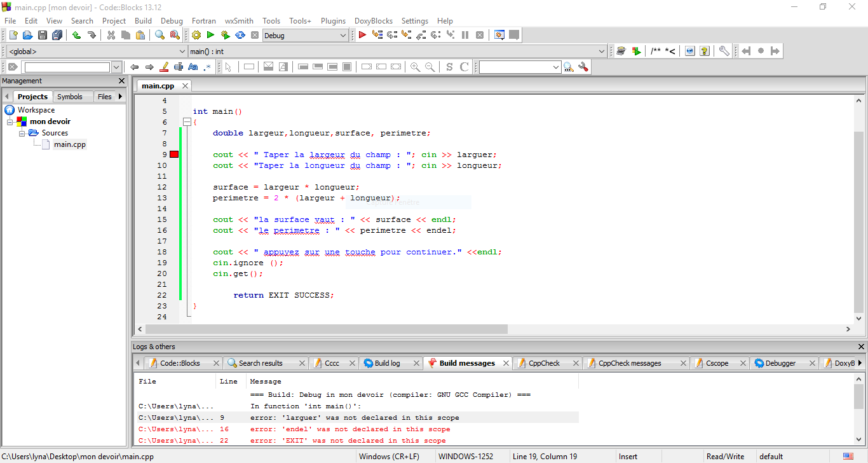Click the incremental search input field
Image resolution: width=868 pixels, height=463 pixels.
point(67,67)
